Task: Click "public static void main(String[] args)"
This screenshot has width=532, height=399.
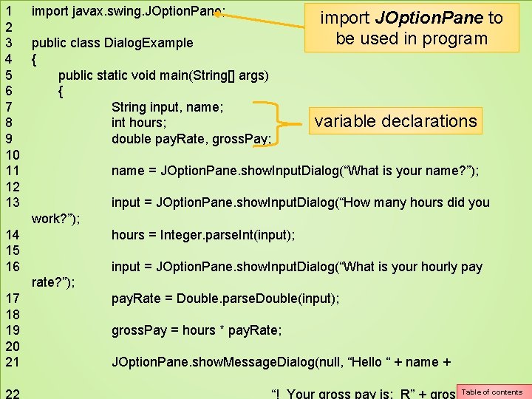Action: point(163,75)
